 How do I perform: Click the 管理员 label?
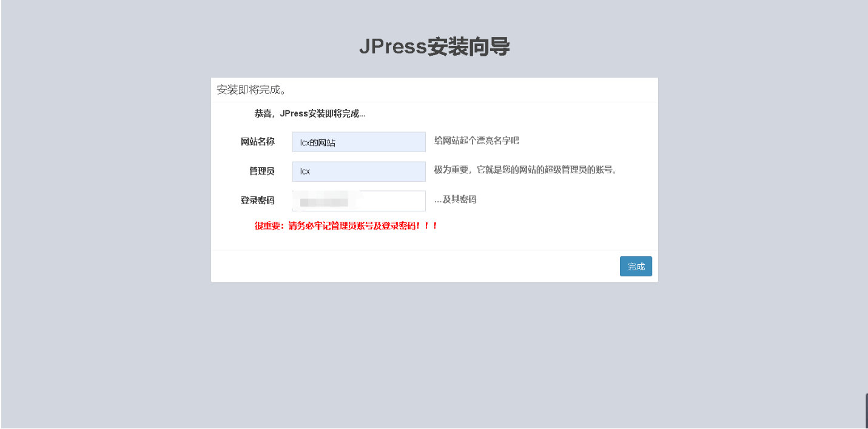point(262,171)
